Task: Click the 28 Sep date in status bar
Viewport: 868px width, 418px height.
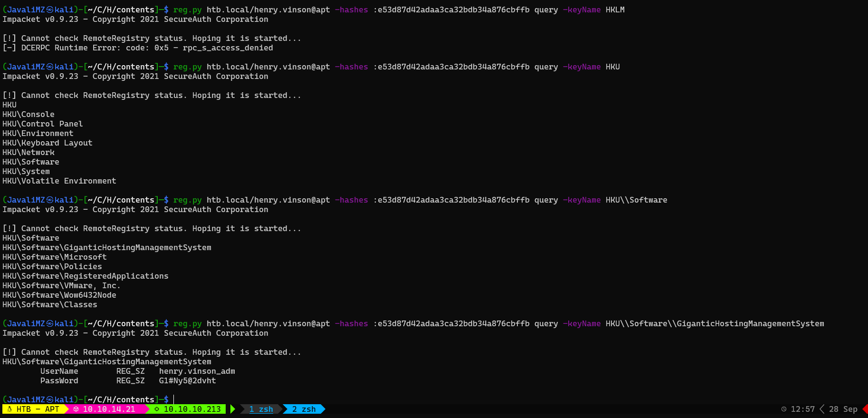Action: (x=843, y=409)
